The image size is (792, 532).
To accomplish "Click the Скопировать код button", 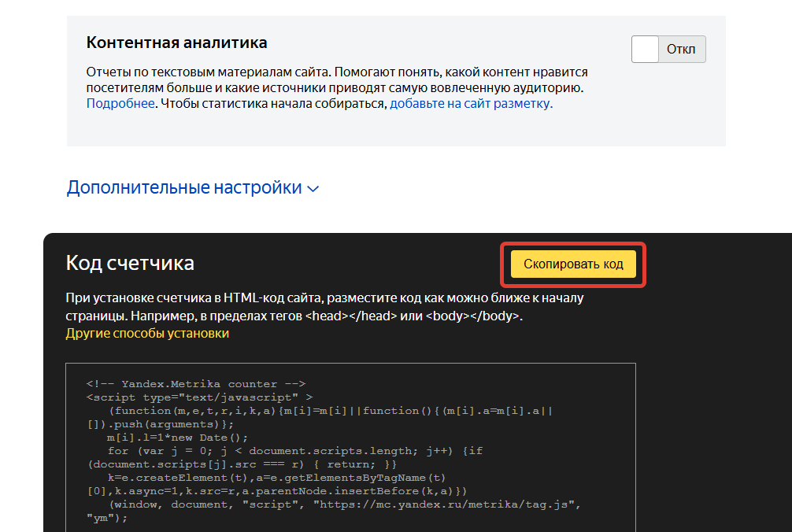I will (573, 264).
